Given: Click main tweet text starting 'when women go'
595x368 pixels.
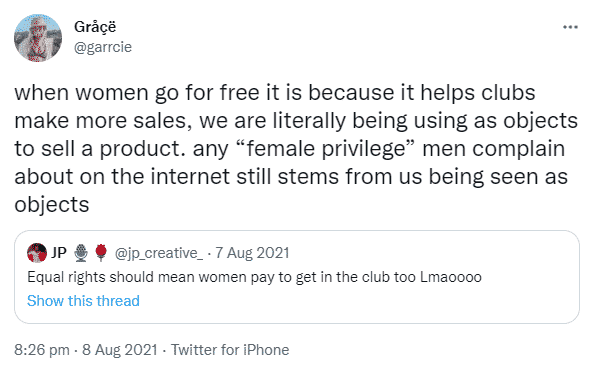Looking at the screenshot, I should [x=296, y=149].
